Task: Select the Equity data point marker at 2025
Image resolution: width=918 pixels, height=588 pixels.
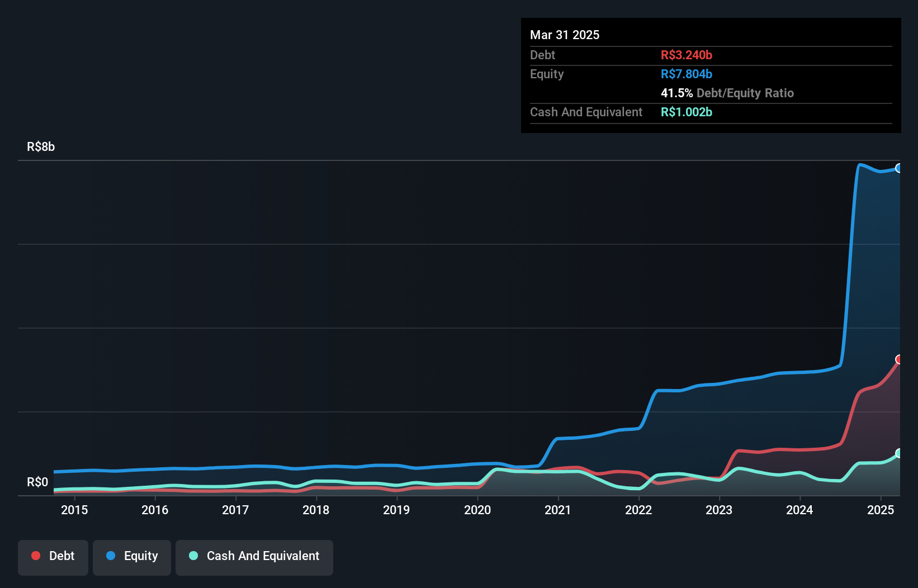Action: coord(899,168)
